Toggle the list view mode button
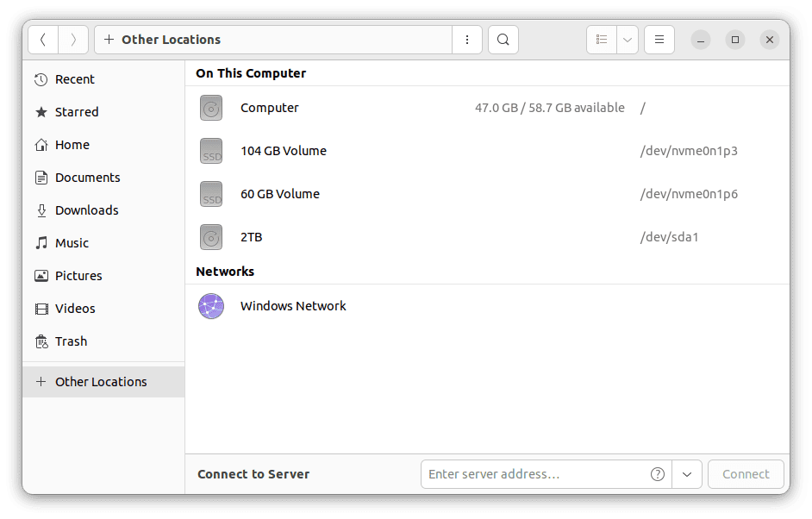 [602, 40]
